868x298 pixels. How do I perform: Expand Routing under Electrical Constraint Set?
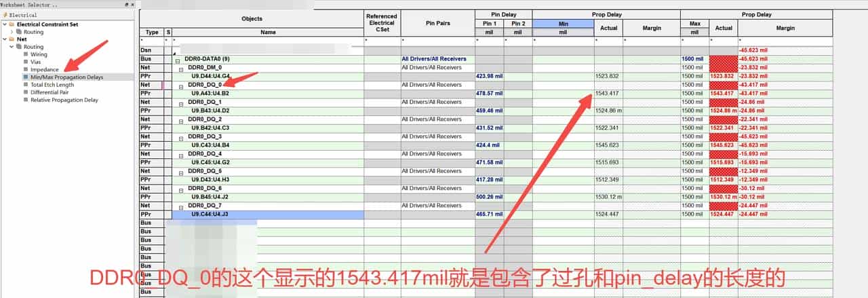click(12, 32)
